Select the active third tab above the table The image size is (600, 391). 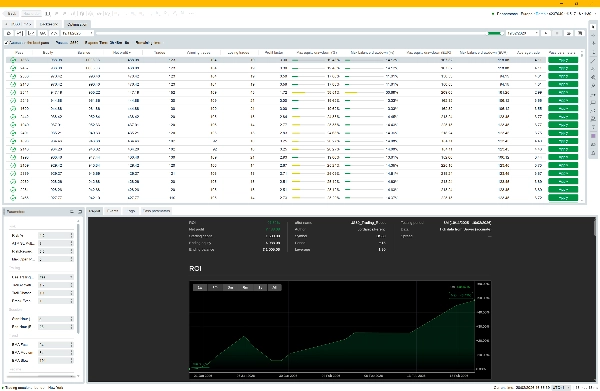click(x=77, y=24)
